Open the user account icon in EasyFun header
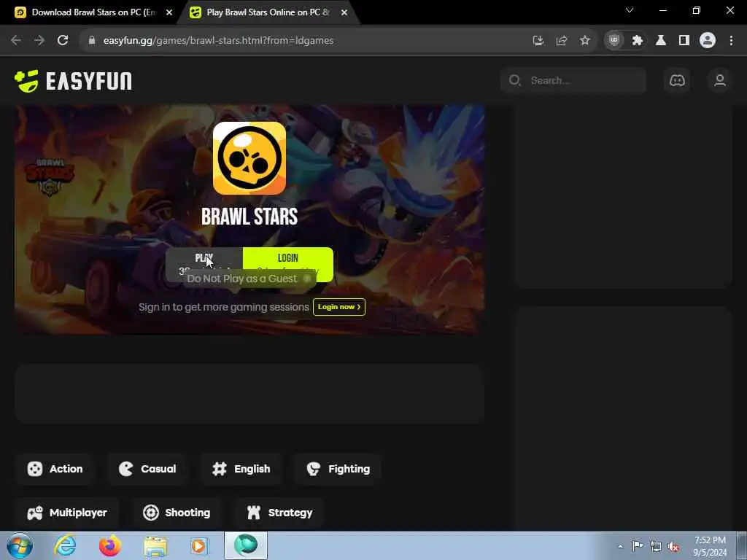The image size is (747, 560). pos(720,80)
